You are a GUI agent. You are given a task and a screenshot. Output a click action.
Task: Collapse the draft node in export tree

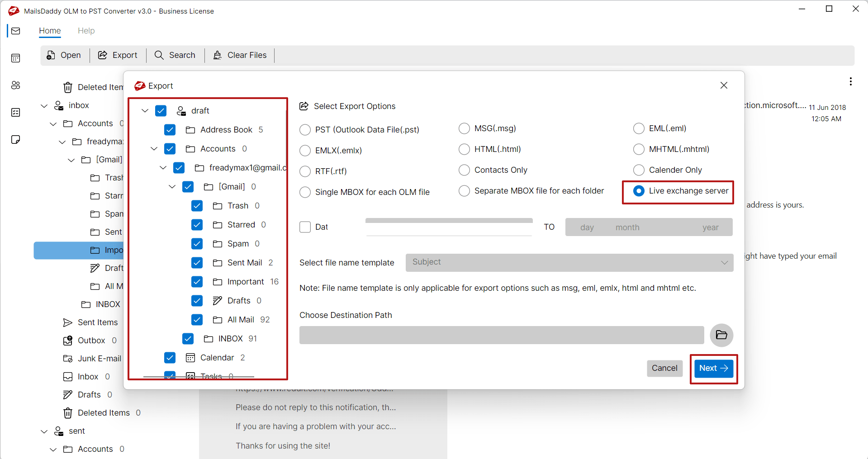coord(145,111)
